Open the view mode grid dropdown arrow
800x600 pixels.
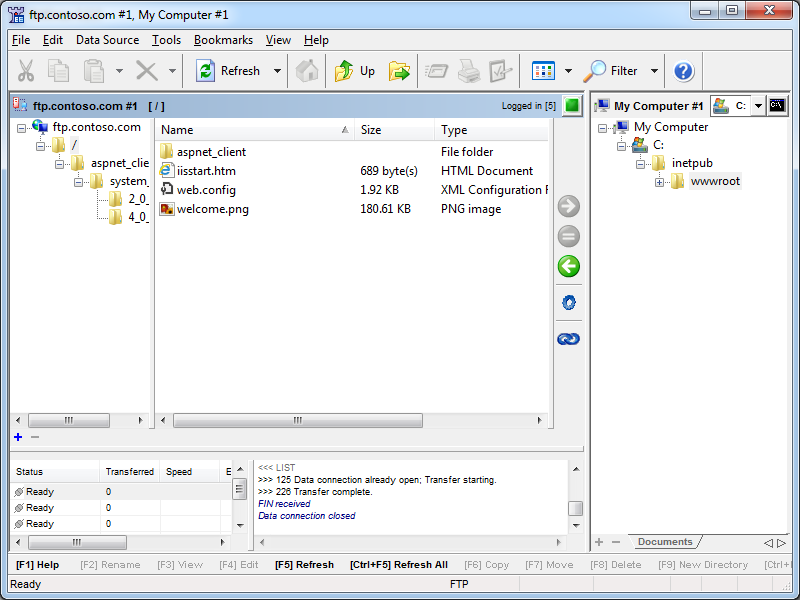point(568,71)
